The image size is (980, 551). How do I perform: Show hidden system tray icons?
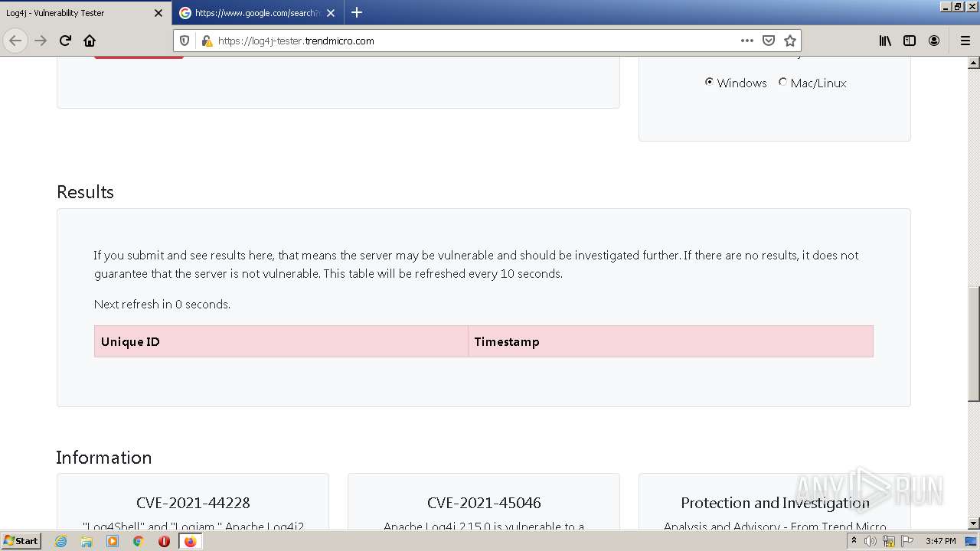[x=854, y=541]
